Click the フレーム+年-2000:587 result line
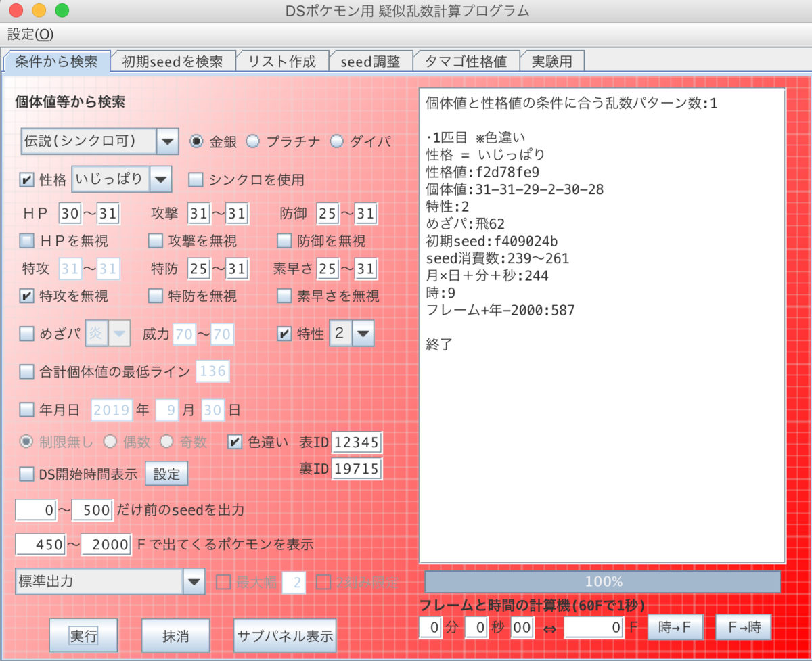This screenshot has height=661, width=812. pos(500,310)
